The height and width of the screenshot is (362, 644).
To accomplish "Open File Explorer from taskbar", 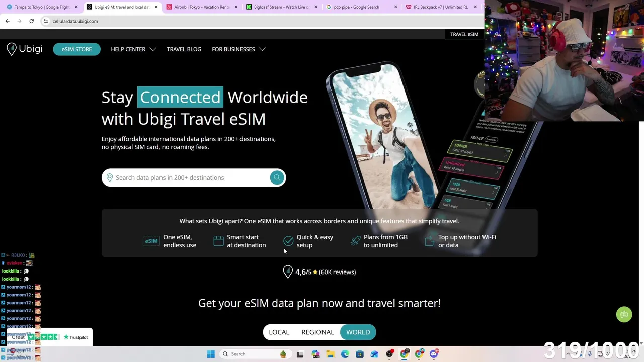I will pos(330,354).
